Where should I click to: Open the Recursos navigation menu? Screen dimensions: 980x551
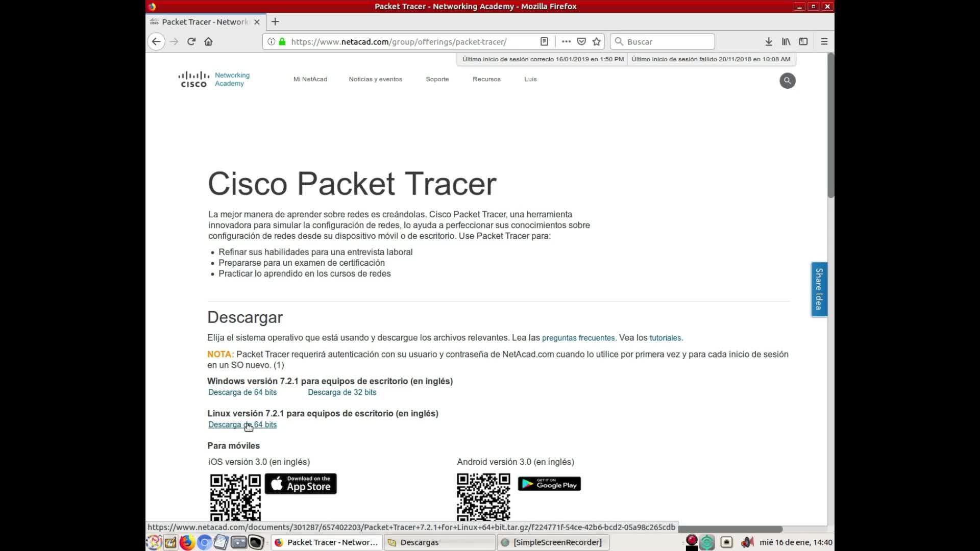486,79
